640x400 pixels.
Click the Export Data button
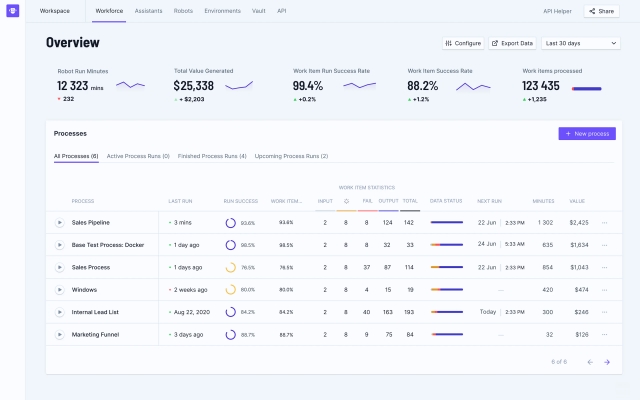coord(512,43)
